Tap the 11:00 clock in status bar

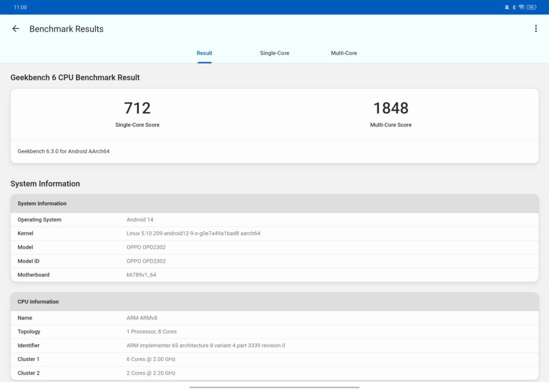tap(20, 8)
